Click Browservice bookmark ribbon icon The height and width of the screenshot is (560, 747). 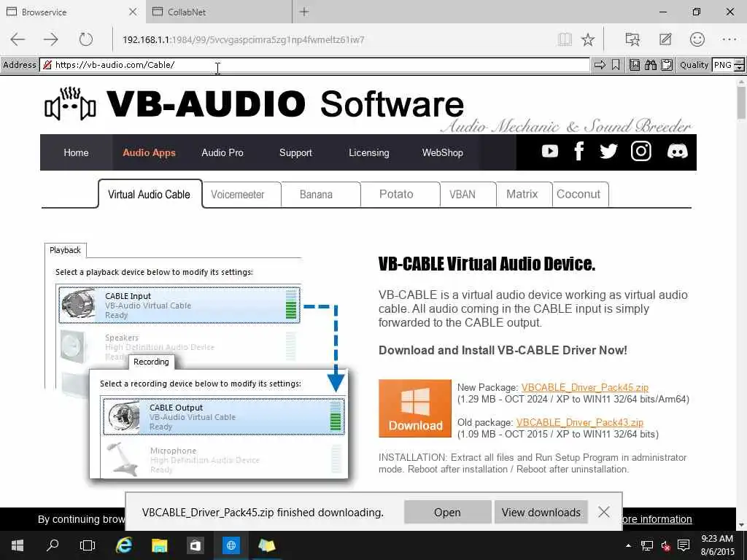(x=616, y=65)
